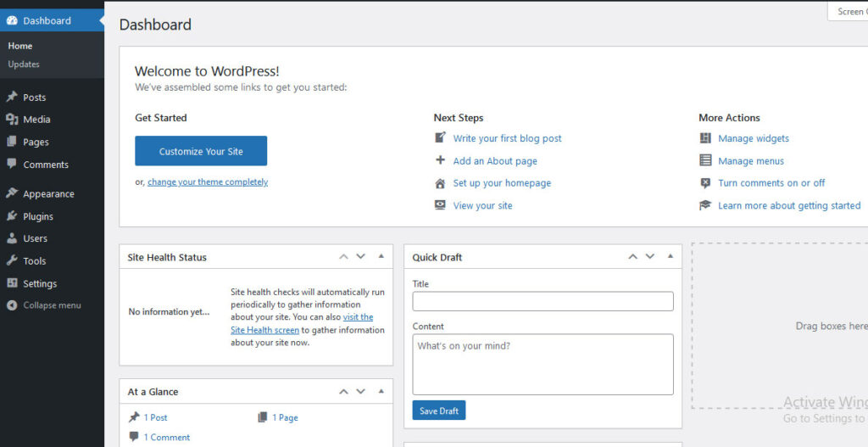Click the Dashboard gauge icon in sidebar
The image size is (868, 447).
point(12,20)
